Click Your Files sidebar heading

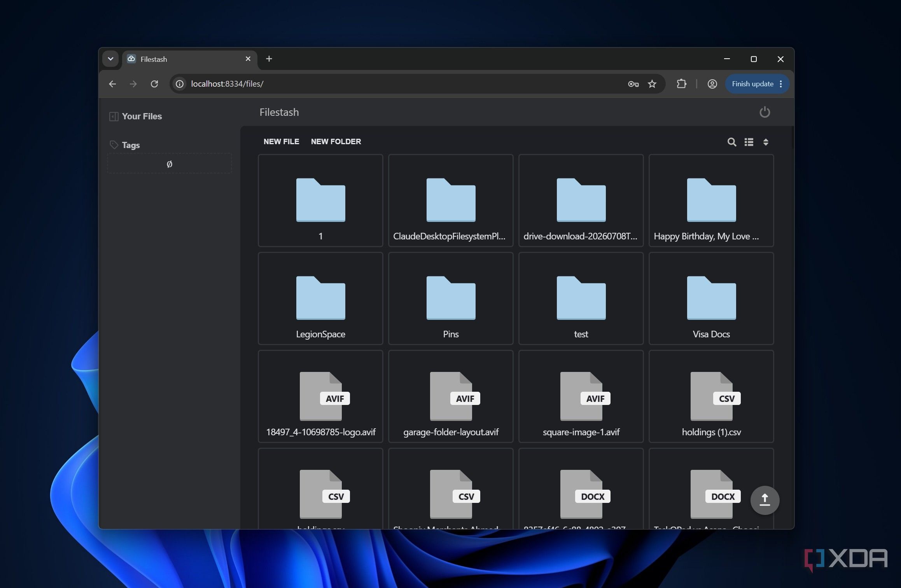[x=142, y=117]
